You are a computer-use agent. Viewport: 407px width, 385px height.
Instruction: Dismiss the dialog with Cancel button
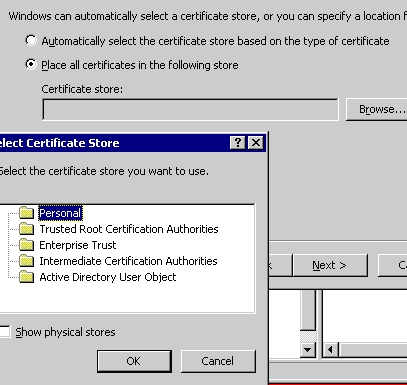point(218,361)
